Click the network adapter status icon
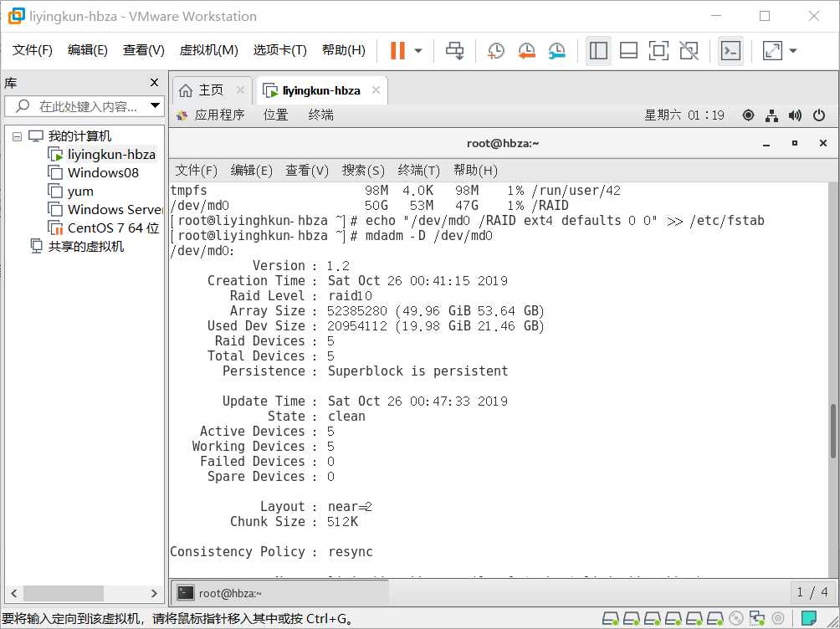This screenshot has height=629, width=840. coord(756,618)
